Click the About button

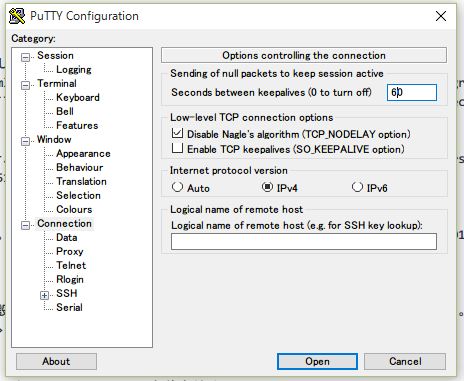(x=56, y=362)
